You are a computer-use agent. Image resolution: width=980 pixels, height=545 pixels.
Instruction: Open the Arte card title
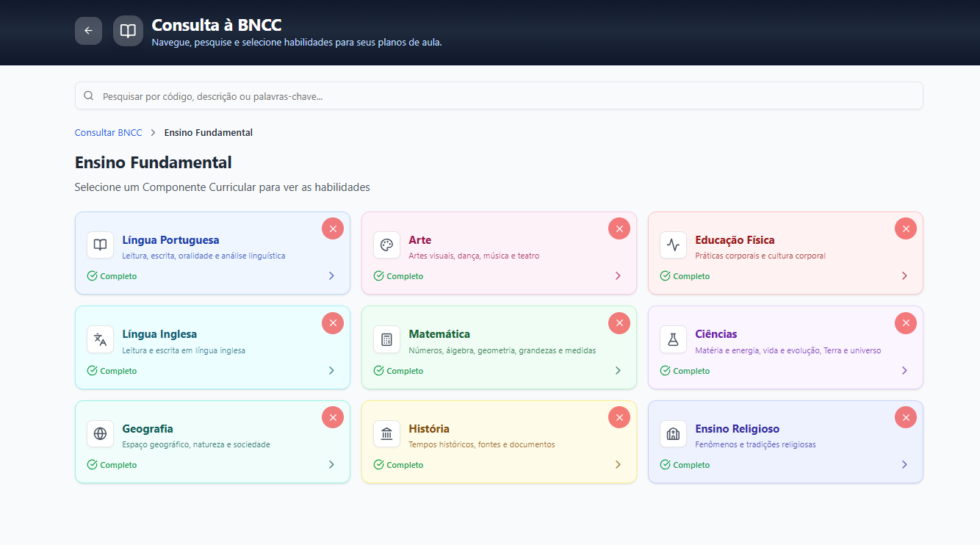pyautogui.click(x=420, y=240)
